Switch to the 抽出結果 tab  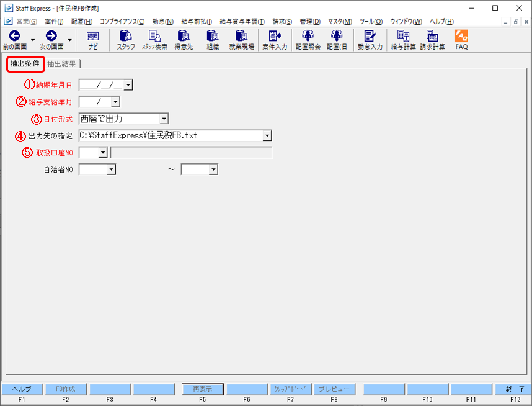click(x=61, y=64)
